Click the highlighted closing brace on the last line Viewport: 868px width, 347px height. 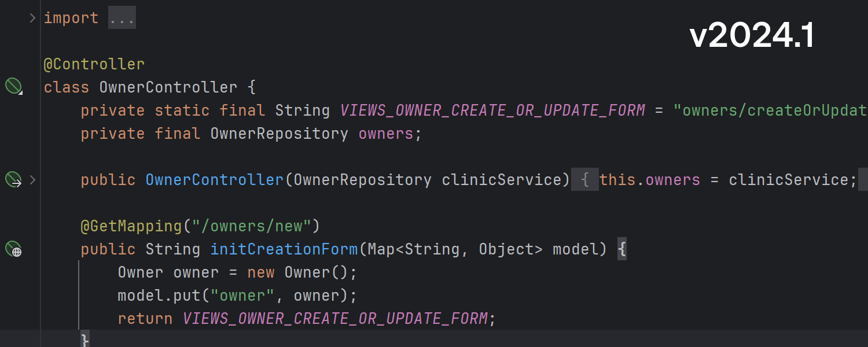tap(85, 339)
